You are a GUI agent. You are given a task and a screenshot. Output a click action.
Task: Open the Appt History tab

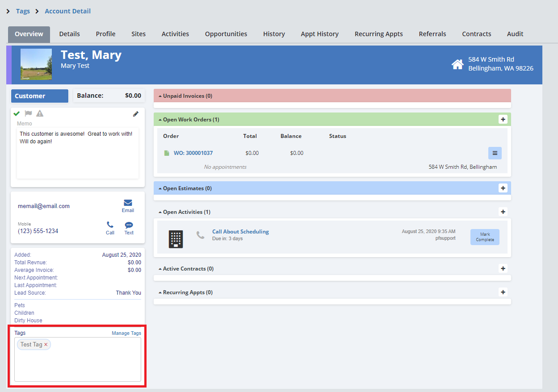click(x=319, y=34)
